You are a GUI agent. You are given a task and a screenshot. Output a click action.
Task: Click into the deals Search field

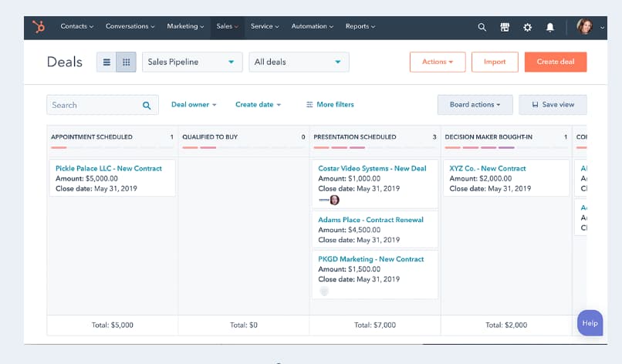click(x=93, y=106)
